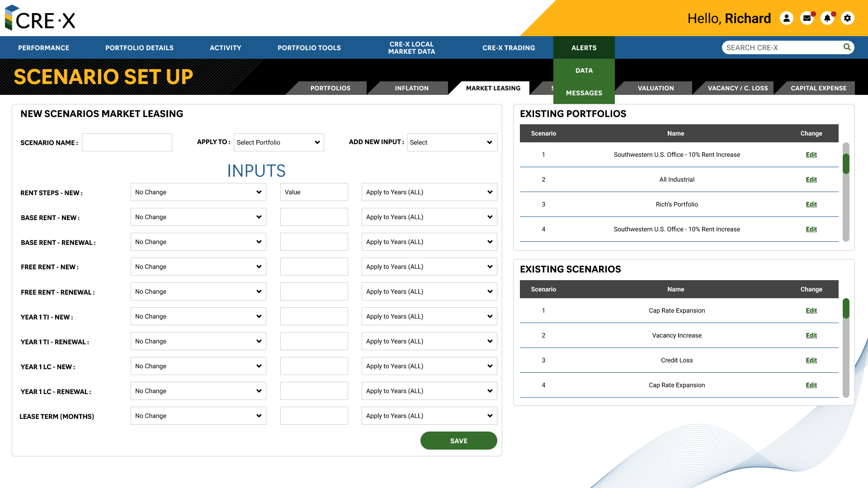Select Messages under Alerts menu
Screen dimensions: 868x488
coord(584,93)
